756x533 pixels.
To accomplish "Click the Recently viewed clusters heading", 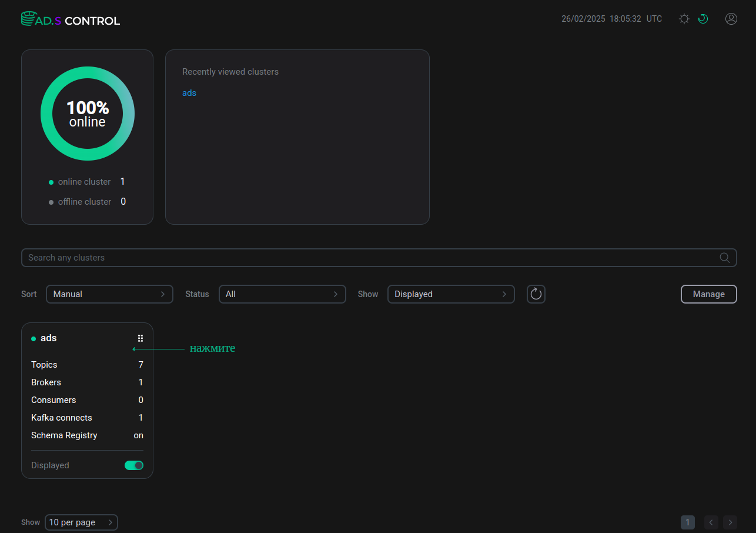I will point(230,72).
